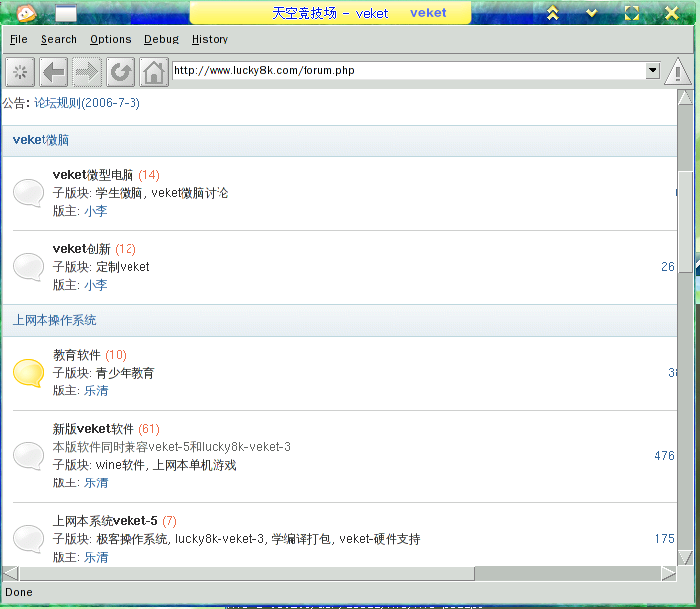
Task: Click speech bubble icon for 上网本系统veket-5
Action: [28, 539]
